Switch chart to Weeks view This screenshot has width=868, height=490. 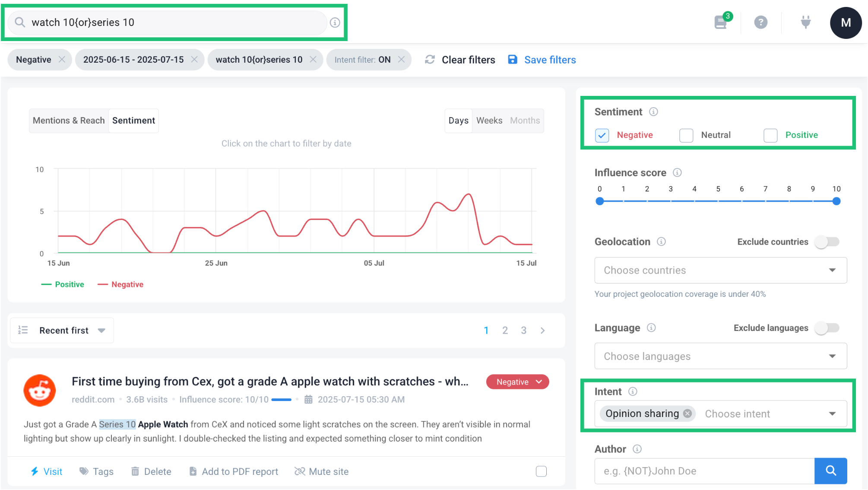click(489, 121)
